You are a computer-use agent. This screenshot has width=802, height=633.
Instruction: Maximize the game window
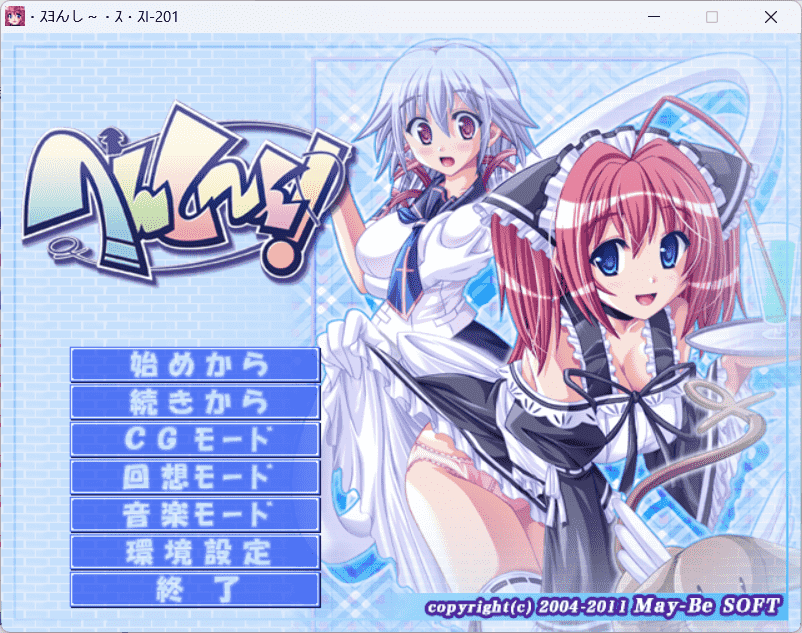pyautogui.click(x=711, y=17)
